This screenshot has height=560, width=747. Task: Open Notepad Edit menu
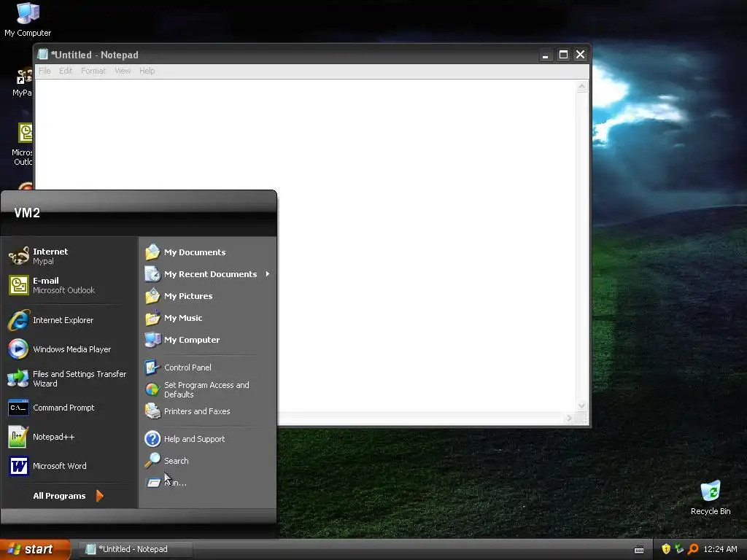[x=66, y=71]
